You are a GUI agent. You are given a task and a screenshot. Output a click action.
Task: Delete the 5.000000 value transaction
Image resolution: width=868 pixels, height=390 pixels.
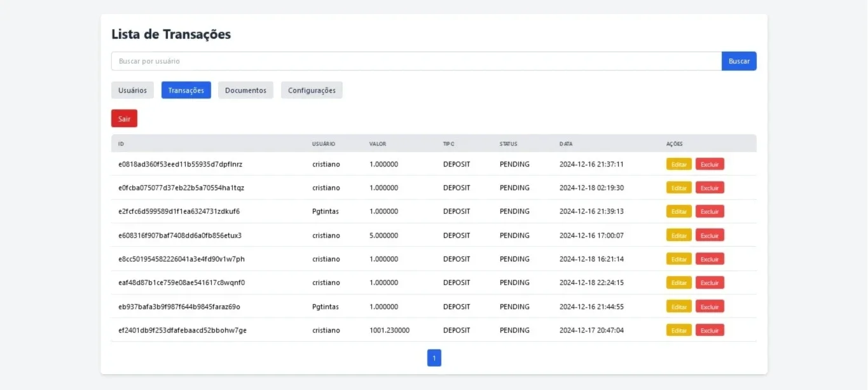pyautogui.click(x=710, y=235)
